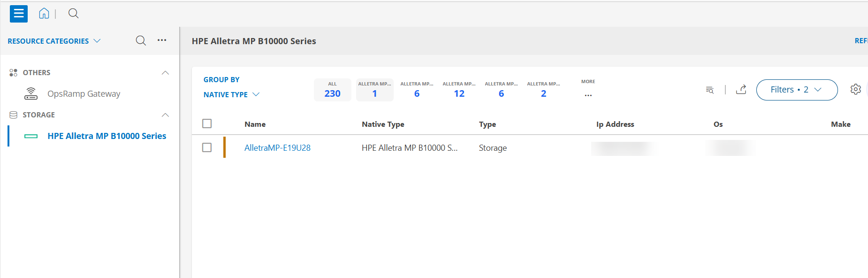
Task: Check the AlletraMP-E19U28 row checkbox
Action: (x=207, y=147)
